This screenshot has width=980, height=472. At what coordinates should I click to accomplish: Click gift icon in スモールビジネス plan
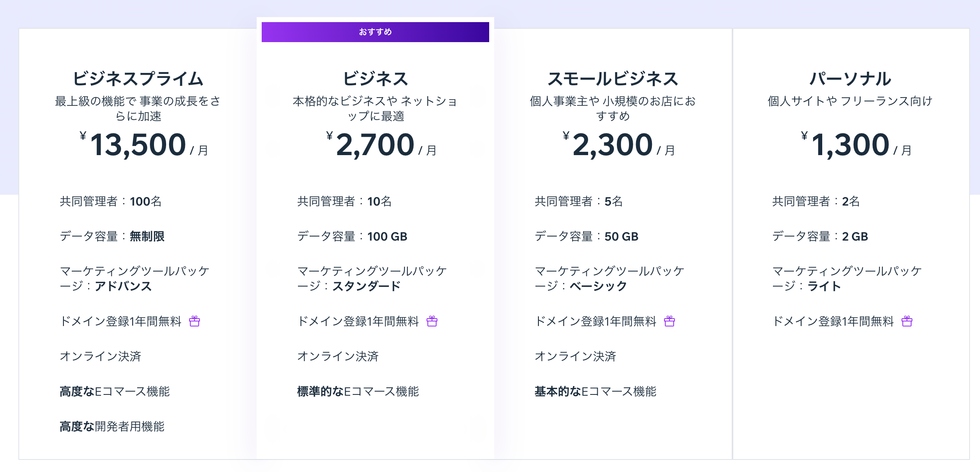click(x=669, y=321)
